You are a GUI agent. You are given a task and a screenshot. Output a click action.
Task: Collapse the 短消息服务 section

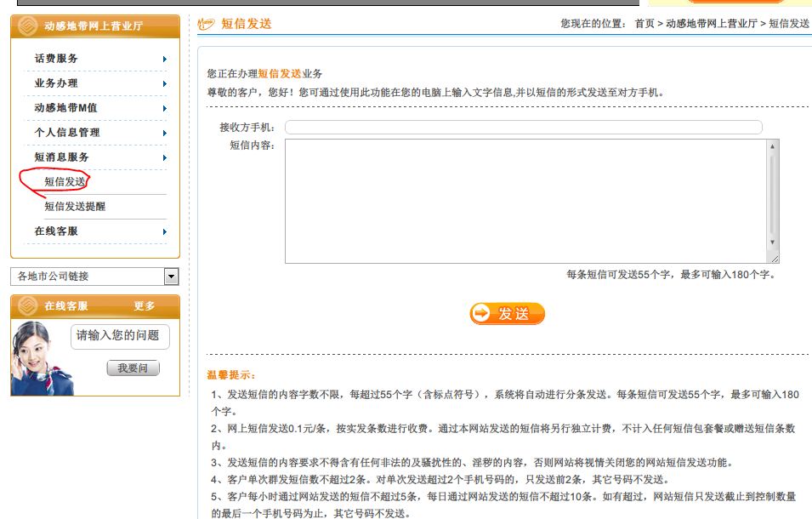pyautogui.click(x=62, y=157)
